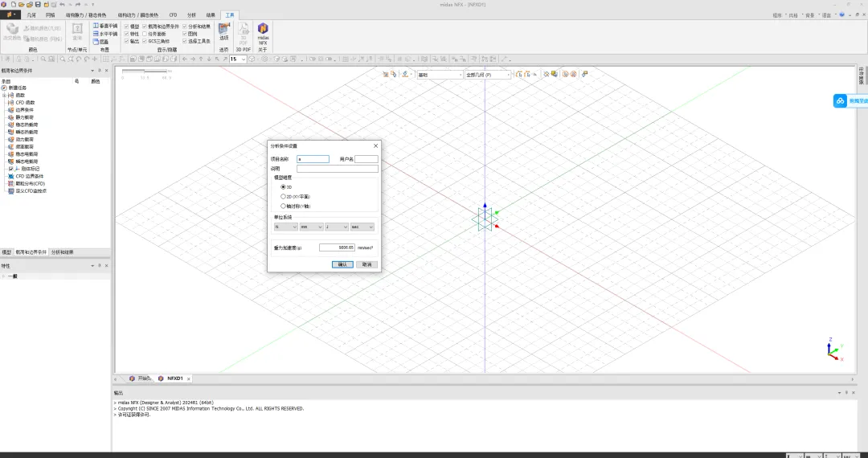Select the 轴对称(Y轴) radio button

[x=284, y=206]
